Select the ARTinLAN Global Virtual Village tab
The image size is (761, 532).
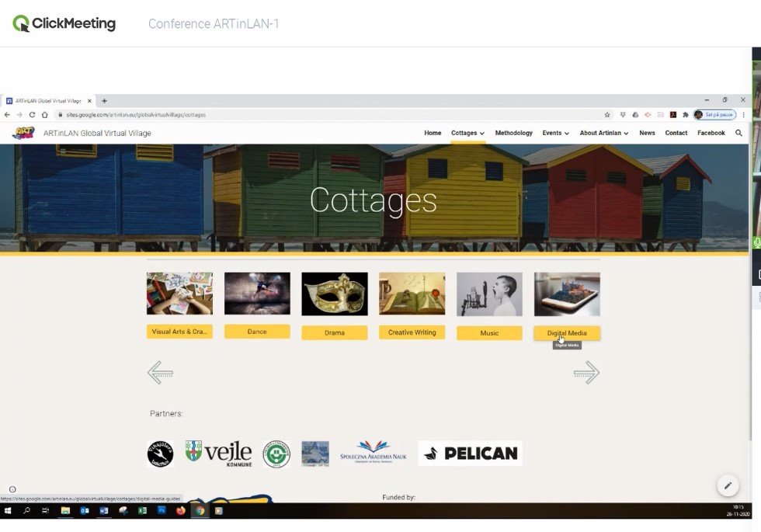pos(48,101)
